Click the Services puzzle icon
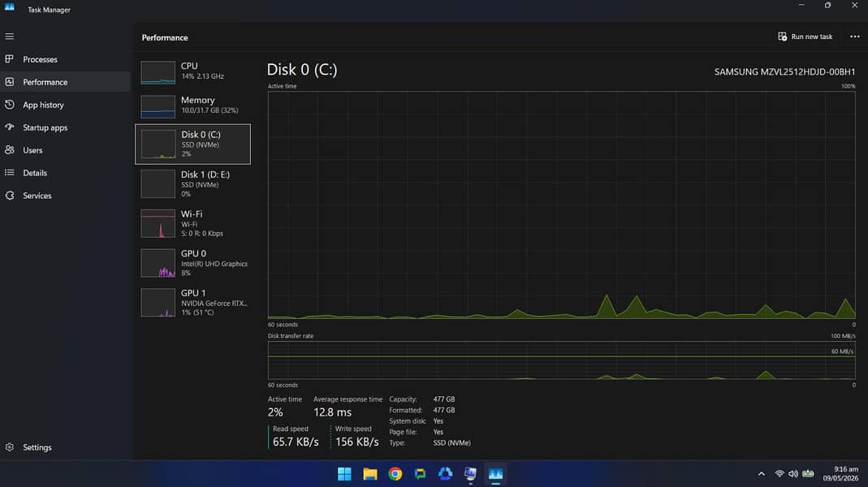The height and width of the screenshot is (487, 868). 10,196
